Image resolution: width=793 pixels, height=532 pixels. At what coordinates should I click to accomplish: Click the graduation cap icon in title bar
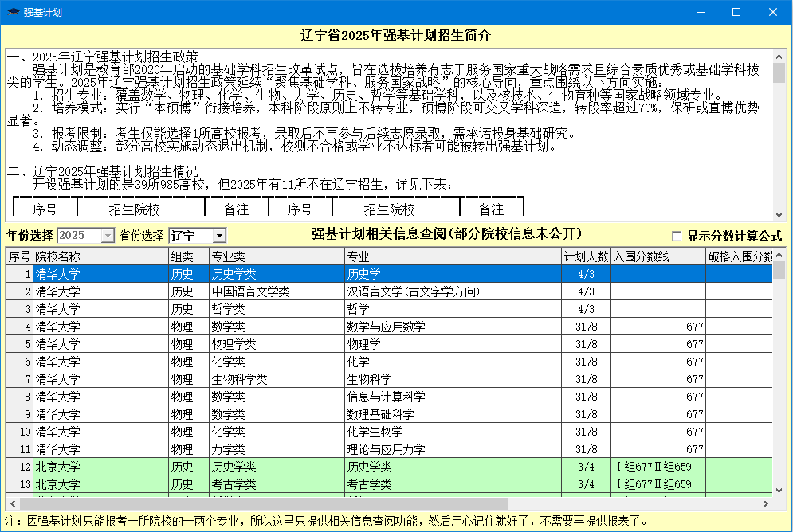point(12,12)
